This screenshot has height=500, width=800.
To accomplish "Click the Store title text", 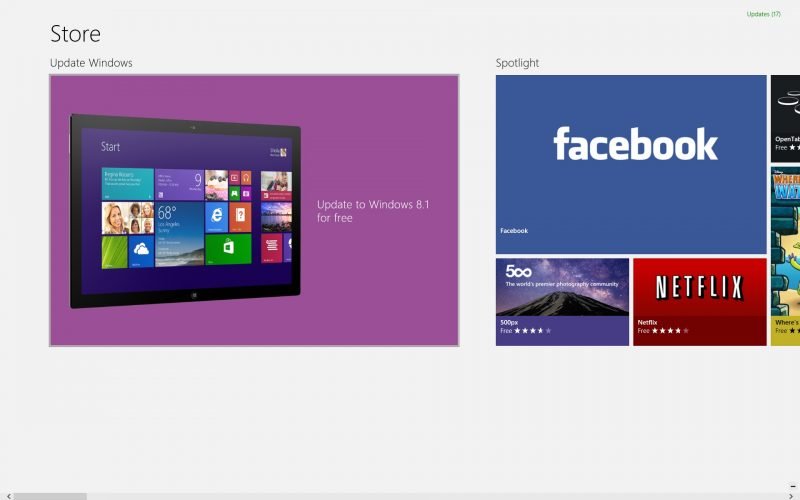I will (75, 34).
